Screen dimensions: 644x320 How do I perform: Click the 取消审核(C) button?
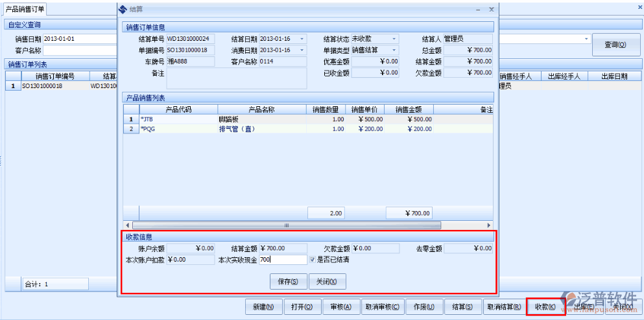pyautogui.click(x=382, y=306)
